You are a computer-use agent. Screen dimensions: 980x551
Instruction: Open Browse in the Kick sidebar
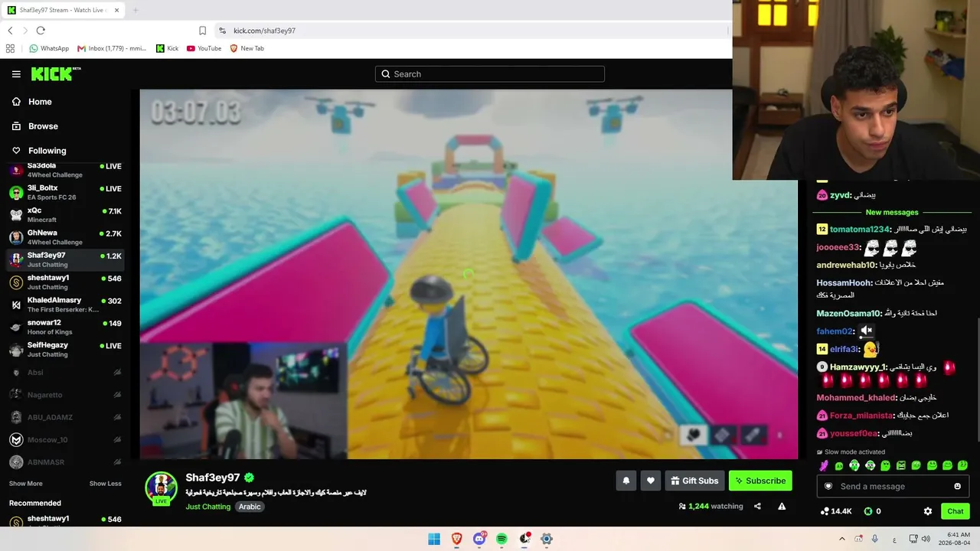pyautogui.click(x=43, y=126)
